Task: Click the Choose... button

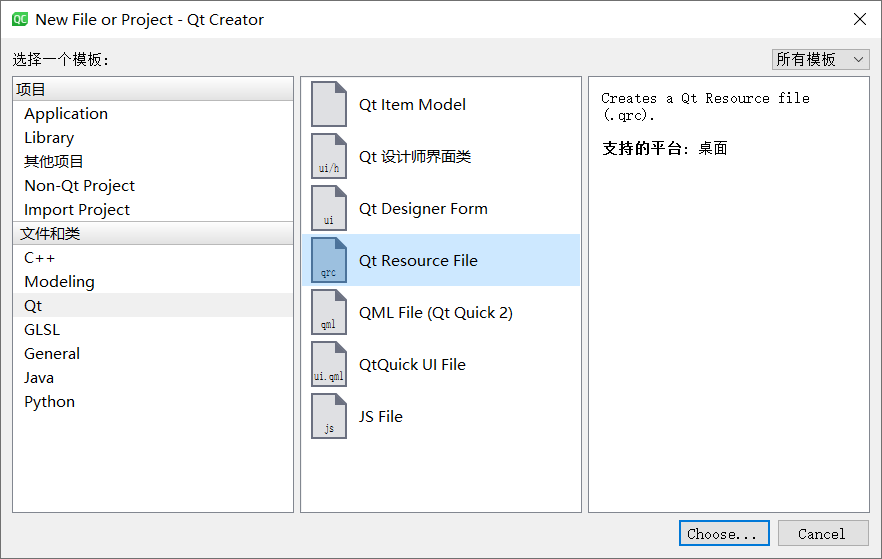Action: click(x=724, y=533)
